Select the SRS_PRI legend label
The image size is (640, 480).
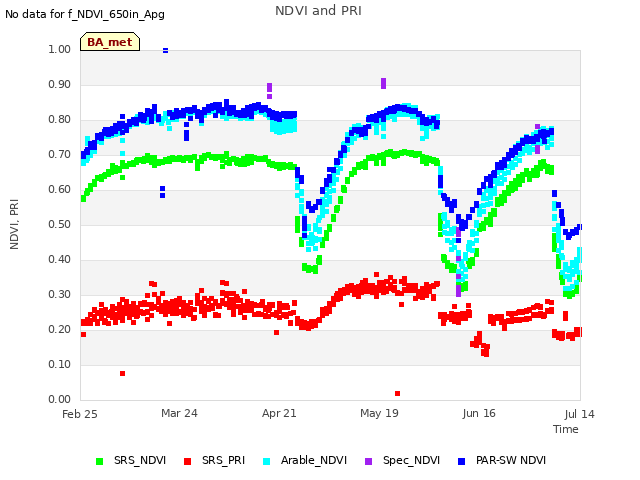[x=223, y=460]
